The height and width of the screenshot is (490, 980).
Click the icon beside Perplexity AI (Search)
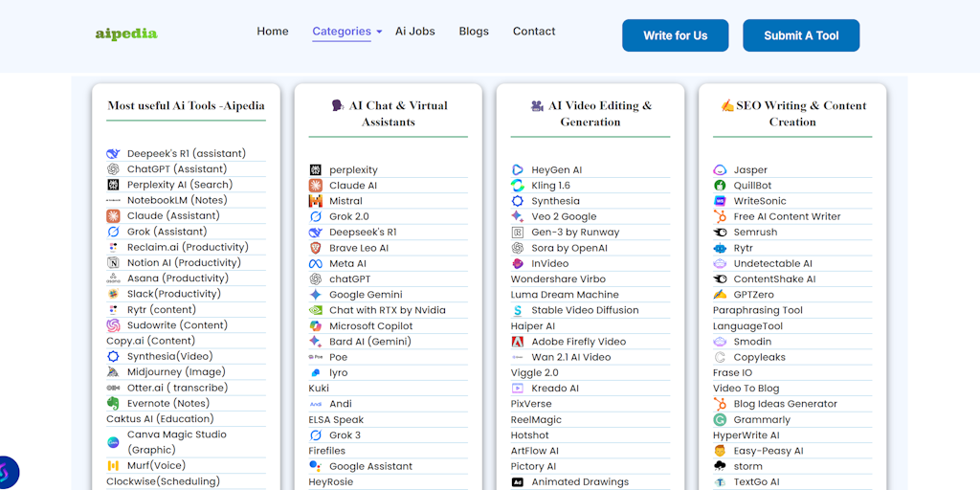pos(113,185)
